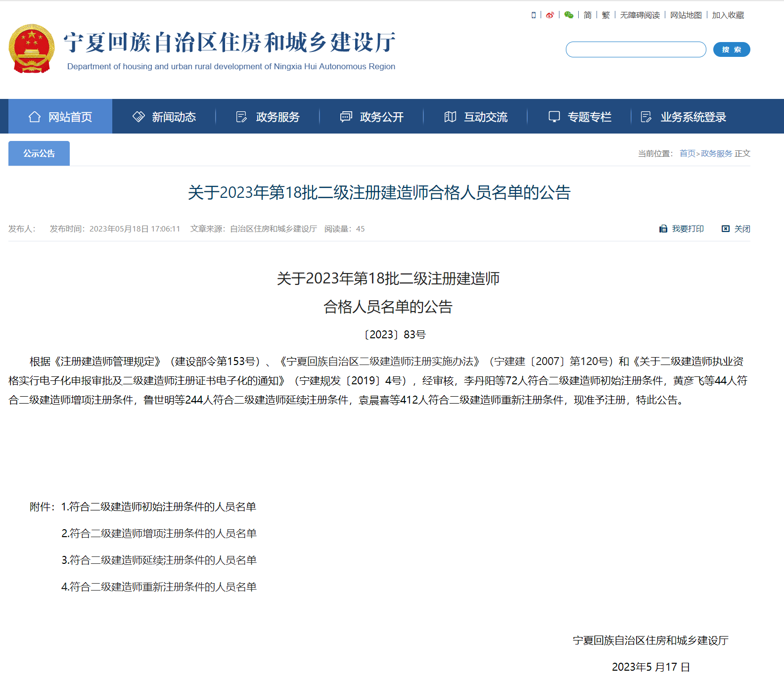Open the WeChat icon link
This screenshot has width=784, height=687.
tap(569, 15)
